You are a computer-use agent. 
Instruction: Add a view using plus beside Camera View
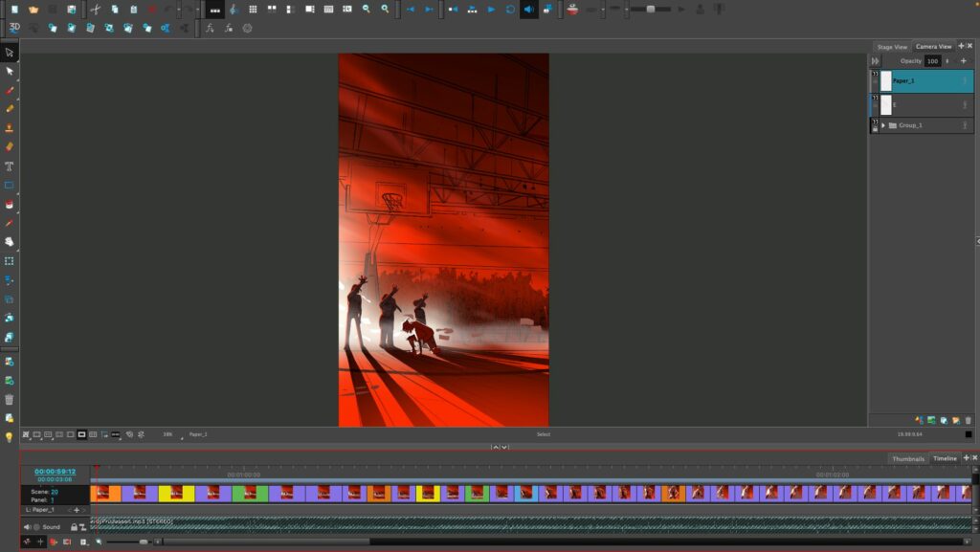click(x=961, y=46)
